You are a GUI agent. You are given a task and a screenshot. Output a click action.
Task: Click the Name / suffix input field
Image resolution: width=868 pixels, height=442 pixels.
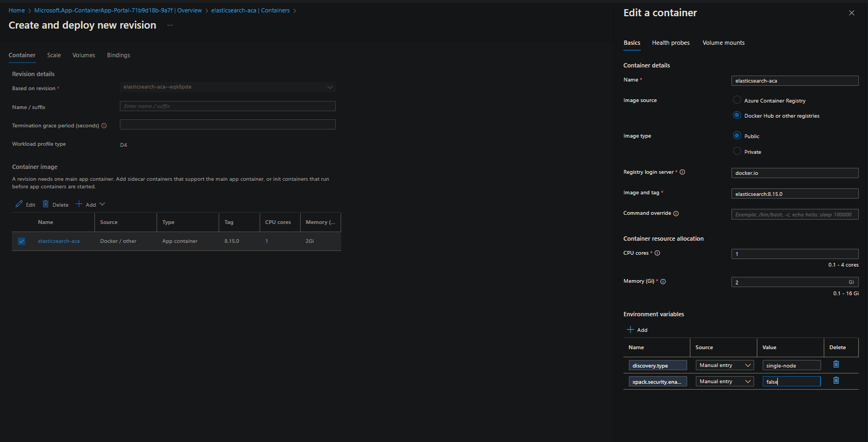tap(227, 106)
